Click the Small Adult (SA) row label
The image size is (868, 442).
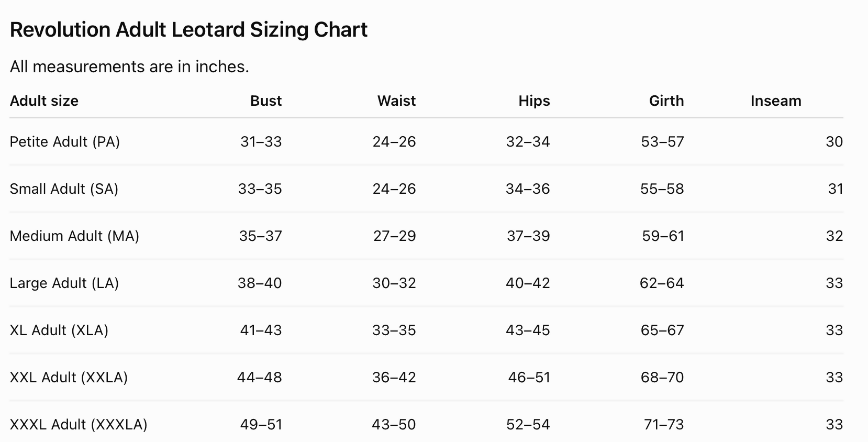tap(64, 189)
